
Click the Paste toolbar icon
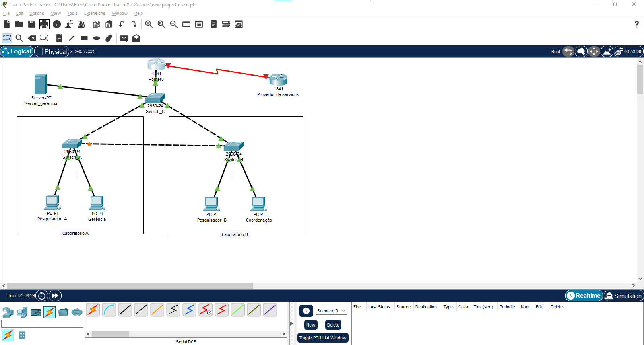point(109,24)
